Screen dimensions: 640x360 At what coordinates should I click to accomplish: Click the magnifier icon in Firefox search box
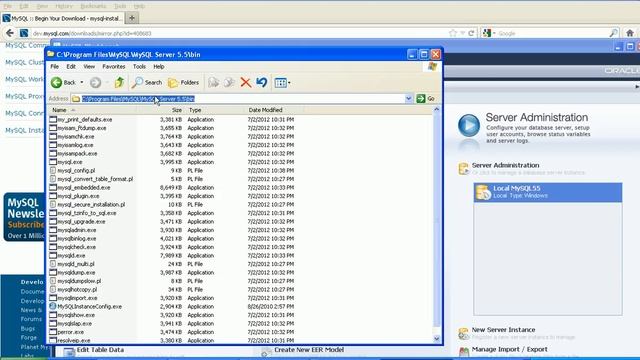pyautogui.click(x=613, y=33)
